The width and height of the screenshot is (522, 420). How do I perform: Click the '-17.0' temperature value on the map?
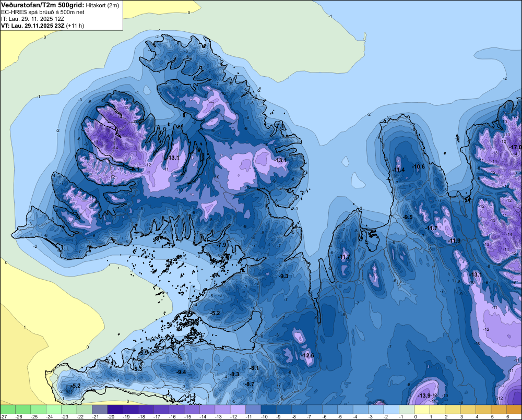(x=516, y=147)
